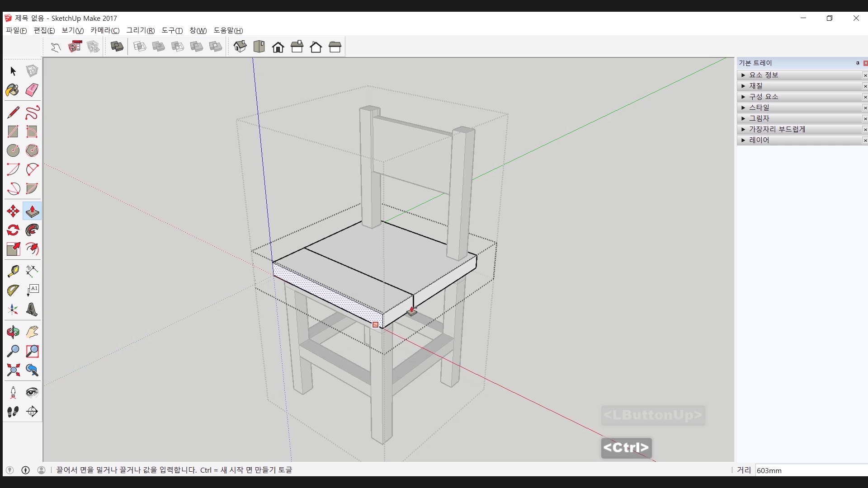The image size is (868, 488).
Task: Switch to Iso view via house icon
Action: click(x=240, y=47)
